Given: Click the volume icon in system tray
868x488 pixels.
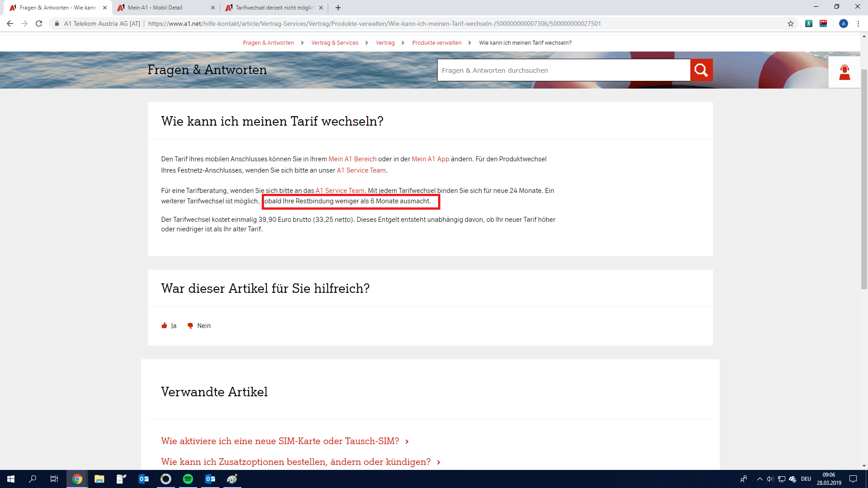Looking at the screenshot, I should point(770,479).
